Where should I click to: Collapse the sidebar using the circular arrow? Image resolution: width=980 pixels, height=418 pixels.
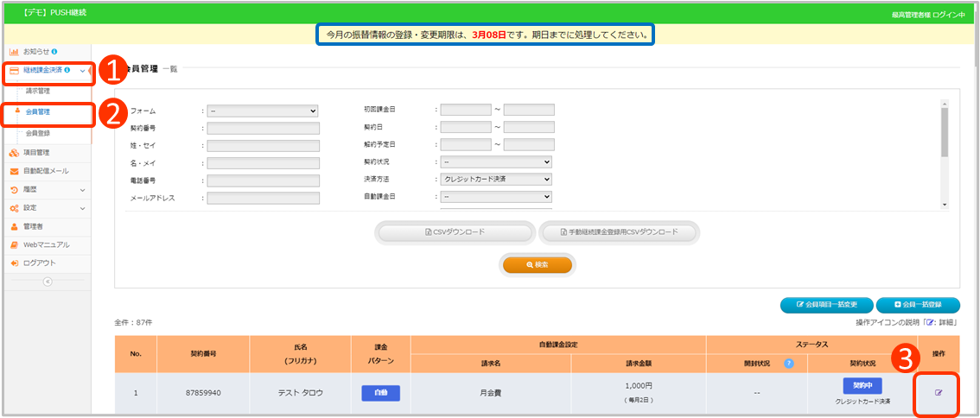pos(48,281)
